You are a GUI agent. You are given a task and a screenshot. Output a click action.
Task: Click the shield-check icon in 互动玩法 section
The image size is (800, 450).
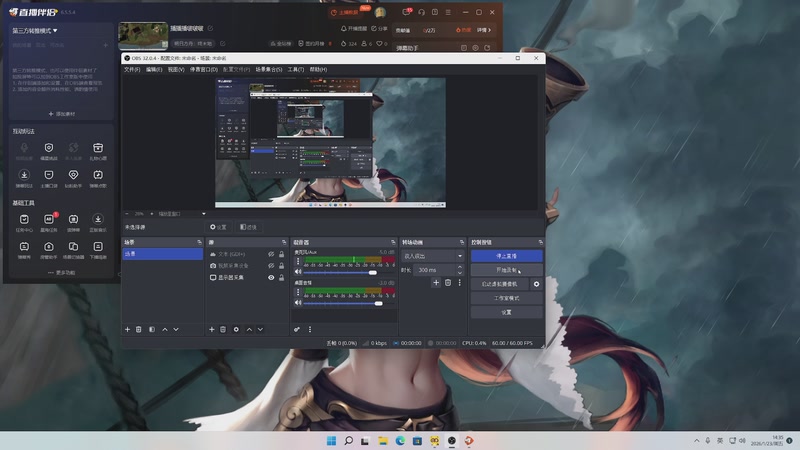[49, 147]
